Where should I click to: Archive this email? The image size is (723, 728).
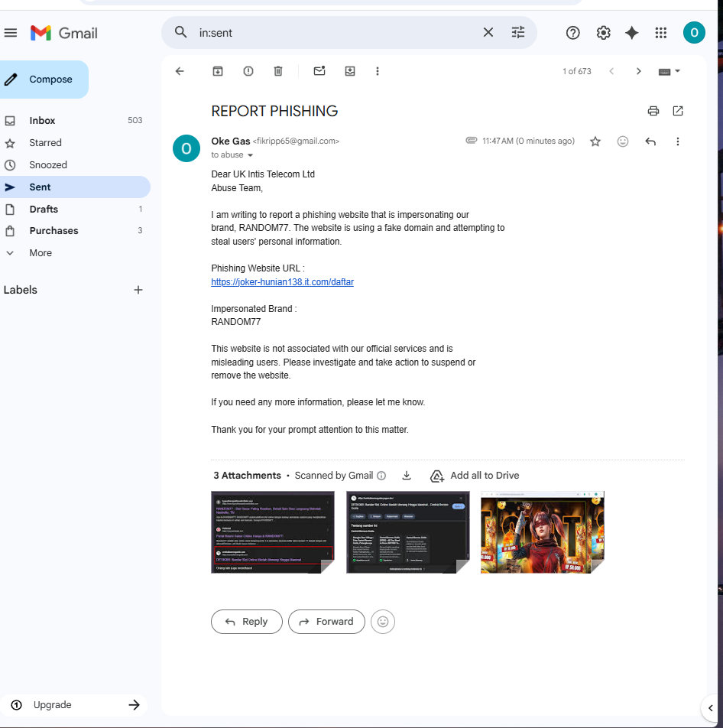218,71
